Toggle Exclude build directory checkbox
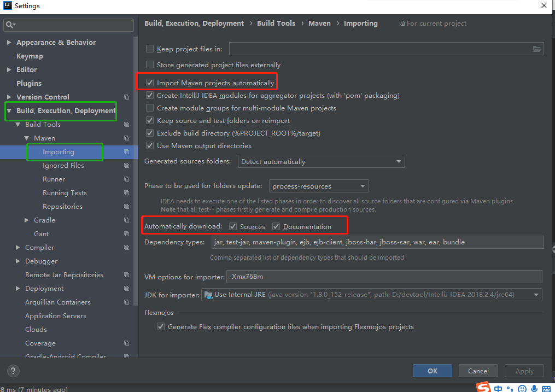The image size is (555, 392). click(x=150, y=133)
